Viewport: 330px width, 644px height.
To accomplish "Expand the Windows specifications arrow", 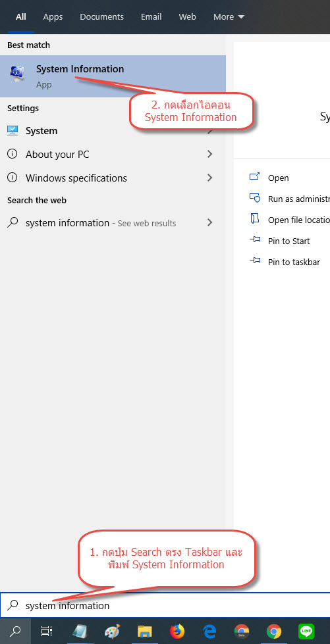I will [210, 178].
